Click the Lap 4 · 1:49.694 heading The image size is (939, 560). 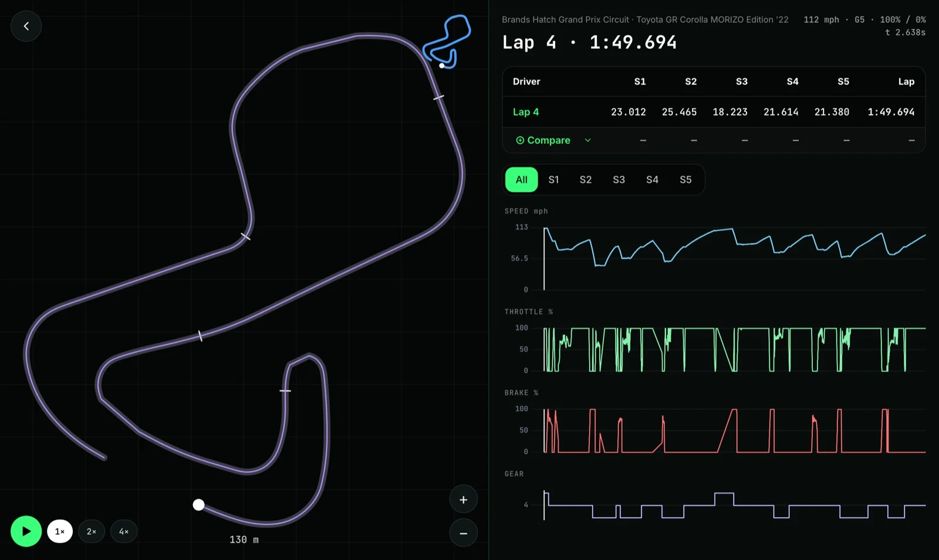pos(589,42)
